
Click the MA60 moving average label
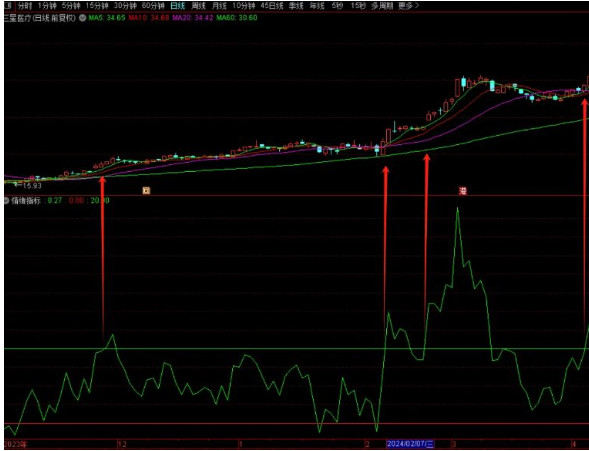click(238, 18)
